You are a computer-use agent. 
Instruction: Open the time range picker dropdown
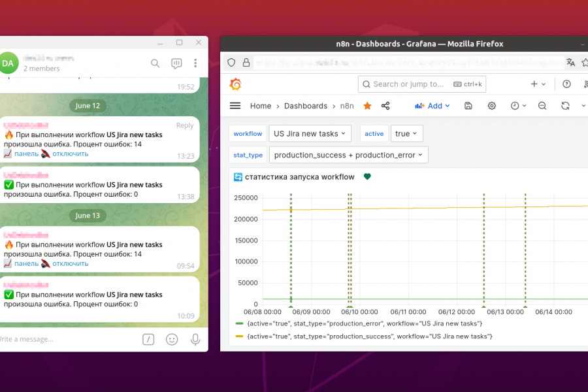click(x=518, y=106)
